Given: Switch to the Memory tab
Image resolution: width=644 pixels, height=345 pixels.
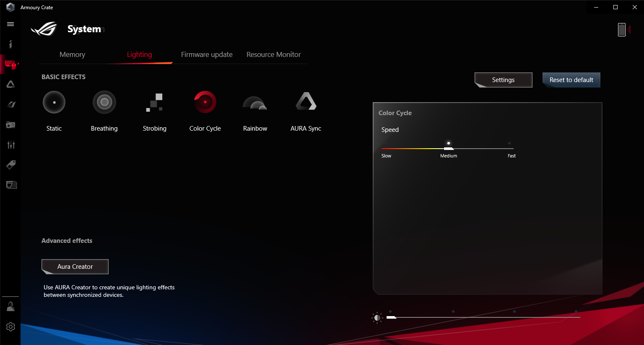Looking at the screenshot, I should click(72, 54).
